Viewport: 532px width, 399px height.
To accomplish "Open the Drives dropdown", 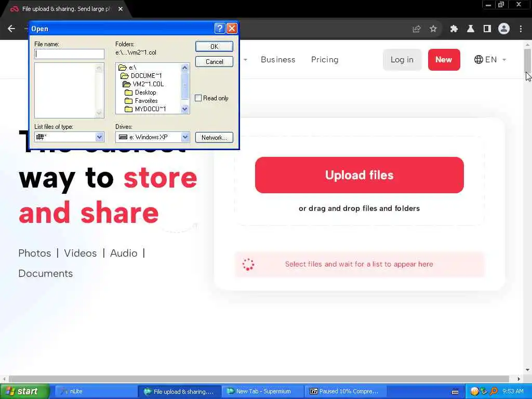I will click(185, 137).
